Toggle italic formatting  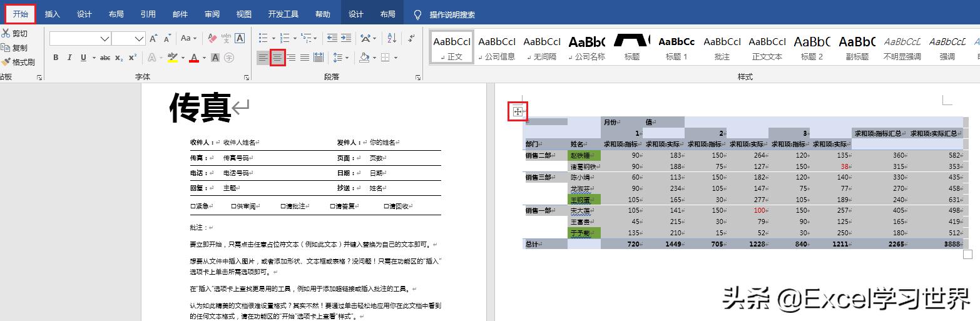coord(69,58)
